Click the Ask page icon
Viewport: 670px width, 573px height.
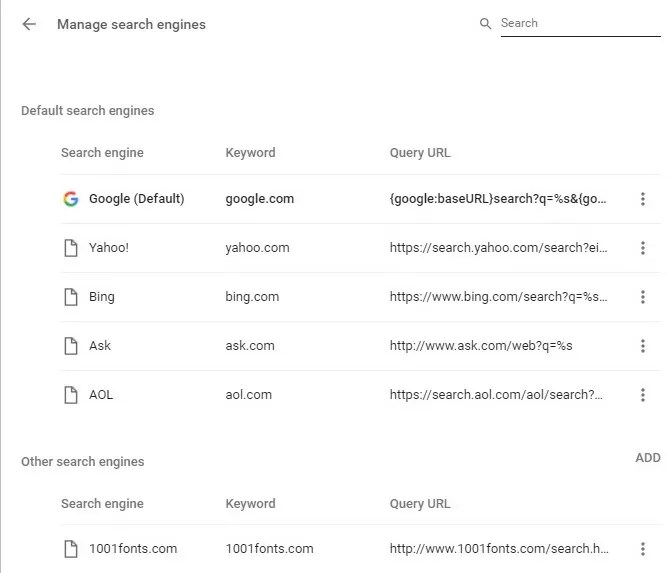[x=71, y=346]
